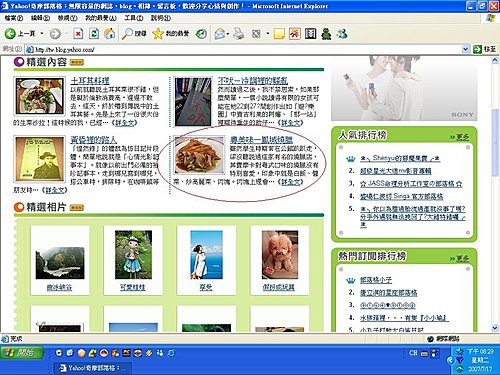
Task: Open the girl by the sea photo
Action: 206,255
